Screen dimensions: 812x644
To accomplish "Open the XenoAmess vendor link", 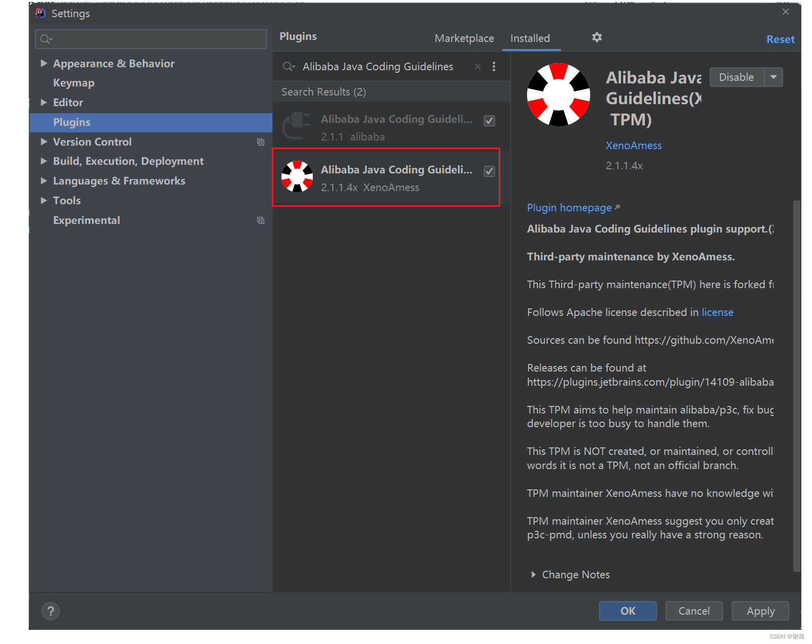I will 634,146.
